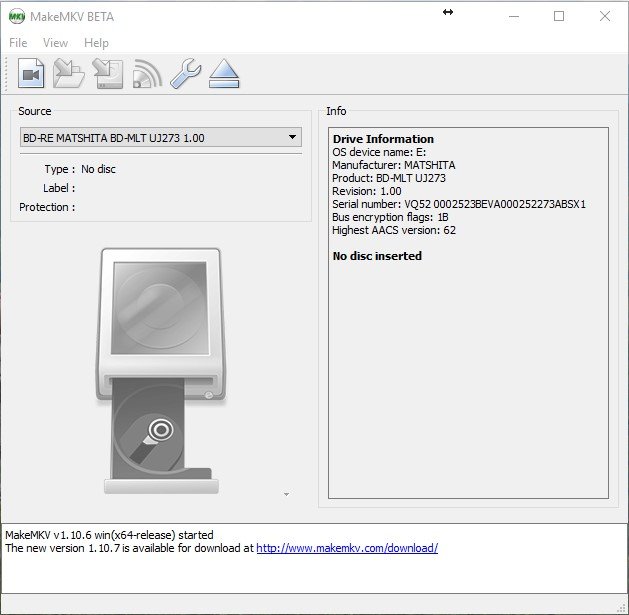Maximize the MakeMKV window
This screenshot has width=629, height=615.
pyautogui.click(x=559, y=16)
